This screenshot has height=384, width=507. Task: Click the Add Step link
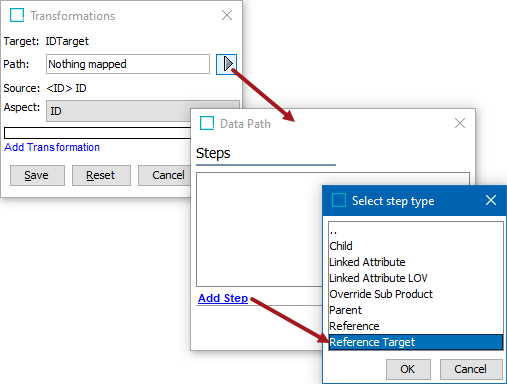[x=223, y=298]
